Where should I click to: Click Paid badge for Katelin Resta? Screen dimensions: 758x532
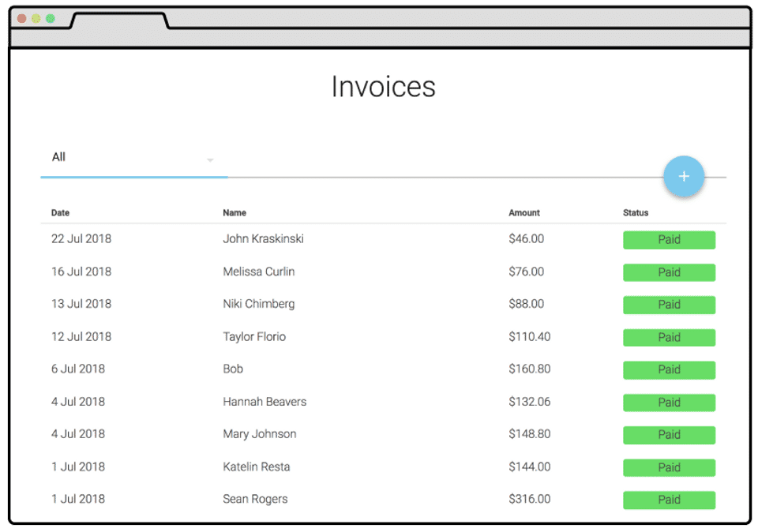[x=669, y=468]
